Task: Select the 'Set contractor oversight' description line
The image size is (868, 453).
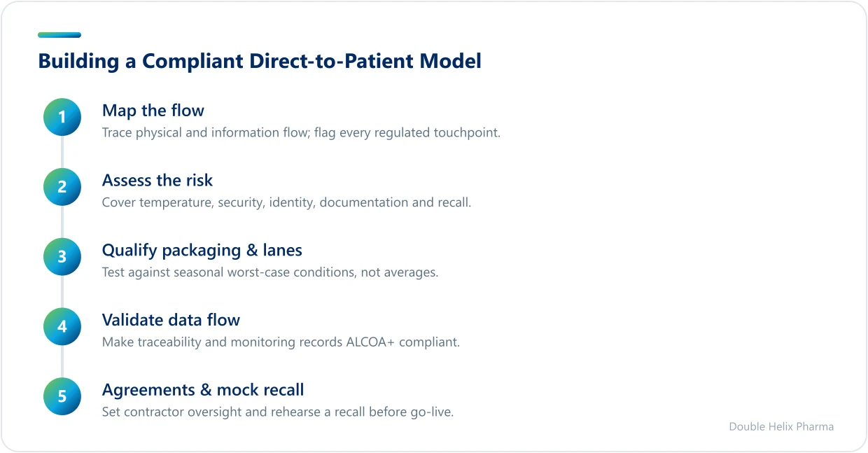Action: 278,412
